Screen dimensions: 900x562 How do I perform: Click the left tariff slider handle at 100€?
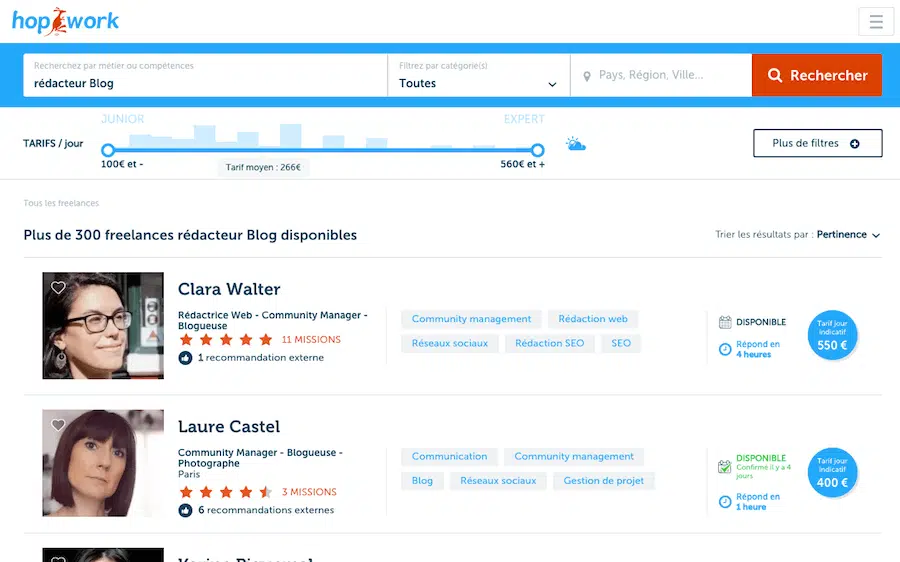(x=108, y=150)
